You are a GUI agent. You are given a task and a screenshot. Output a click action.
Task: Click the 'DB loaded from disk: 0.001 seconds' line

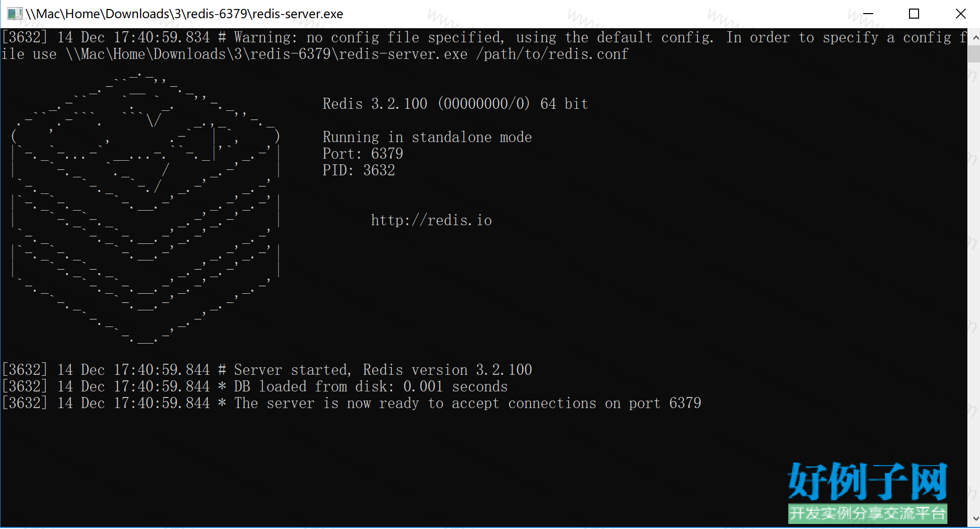(x=255, y=386)
